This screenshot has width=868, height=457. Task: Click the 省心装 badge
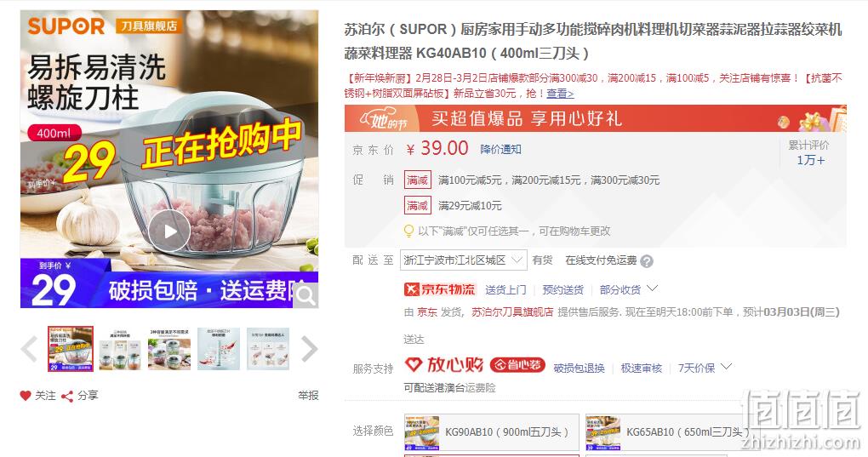[517, 365]
